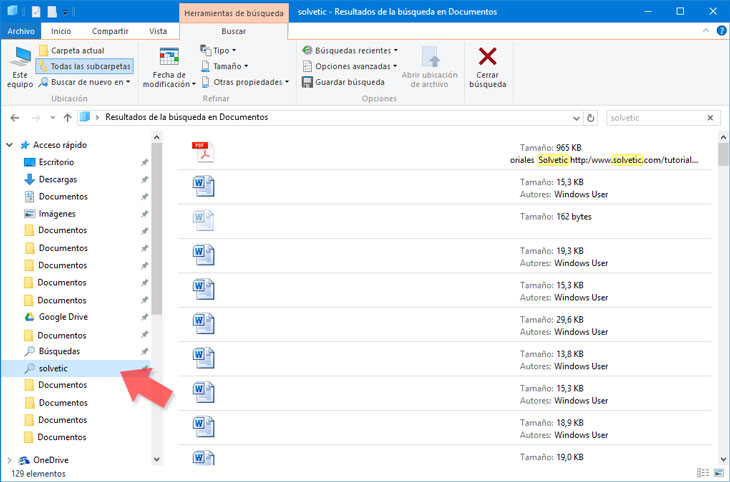This screenshot has width=730, height=482.
Task: Go back with the left arrow
Action: [x=14, y=118]
